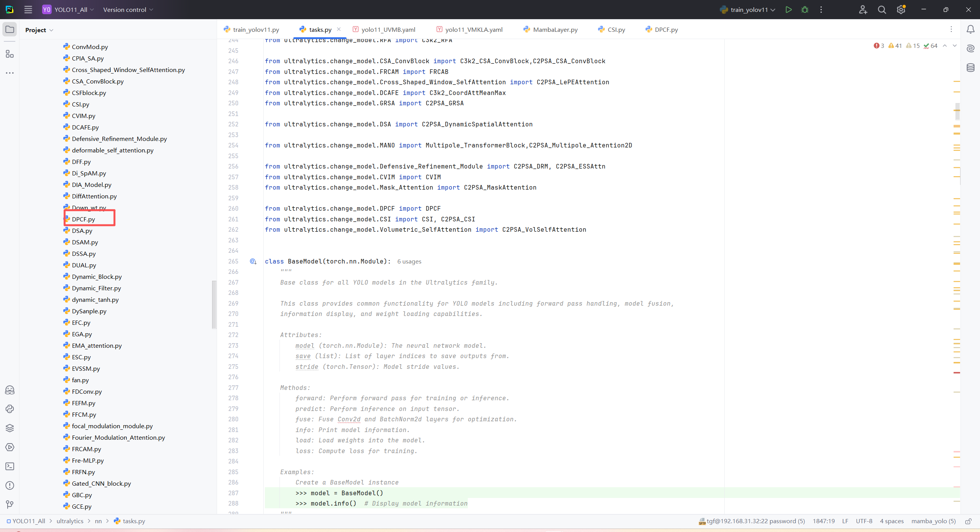
Task: Switch to yolo11_UVMB.yaml tab
Action: [x=388, y=29]
